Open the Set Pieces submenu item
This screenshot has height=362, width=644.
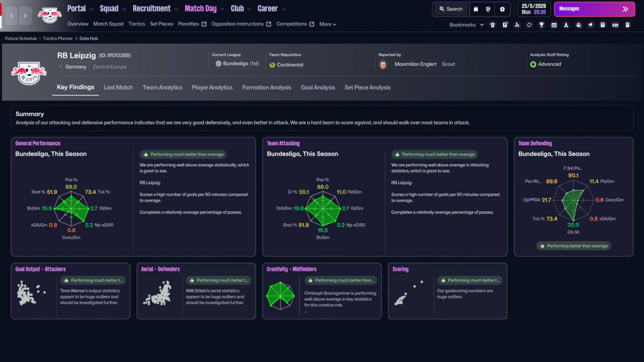tap(162, 24)
